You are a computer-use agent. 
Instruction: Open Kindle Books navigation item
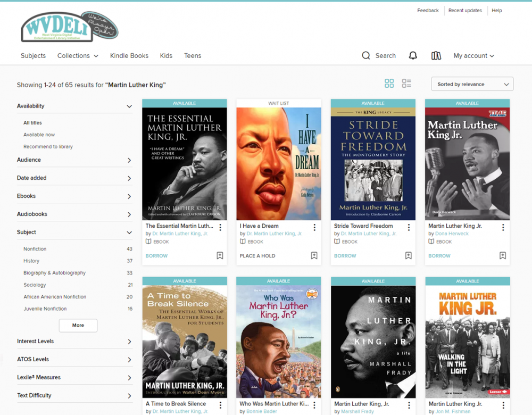click(129, 56)
